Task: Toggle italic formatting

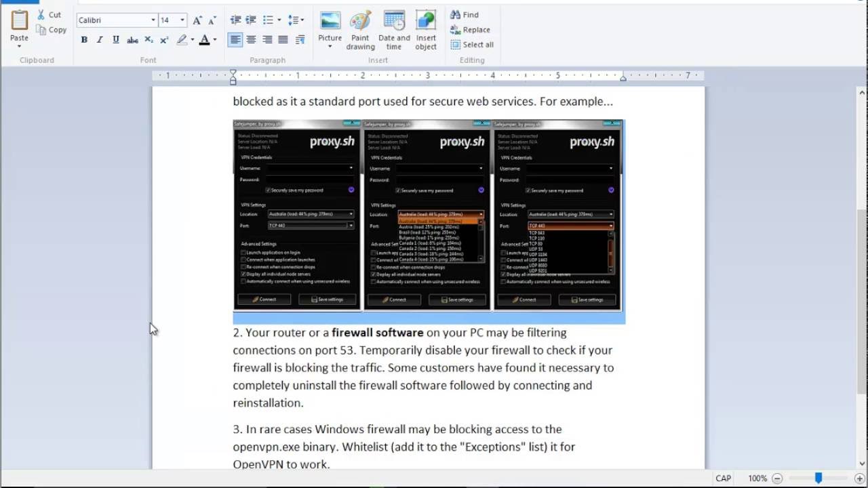Action: click(x=100, y=40)
